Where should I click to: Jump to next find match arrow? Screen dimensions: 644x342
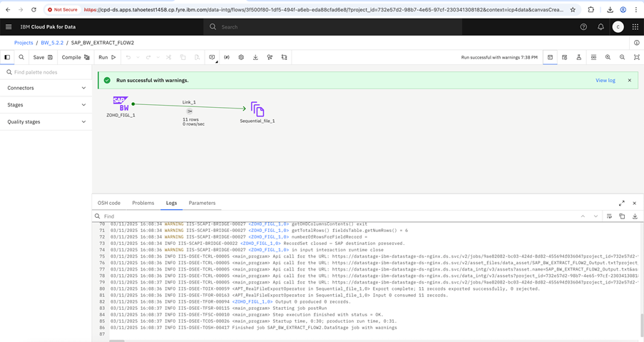pyautogui.click(x=596, y=216)
